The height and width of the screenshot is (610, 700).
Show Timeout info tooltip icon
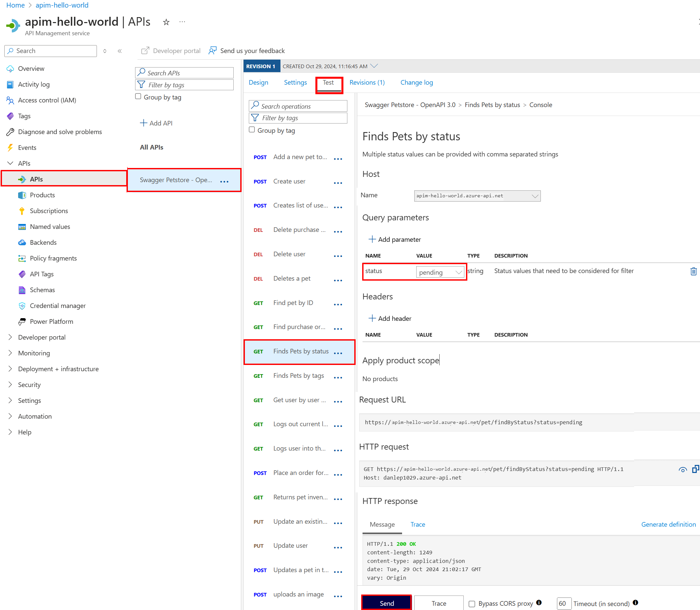pos(635,602)
